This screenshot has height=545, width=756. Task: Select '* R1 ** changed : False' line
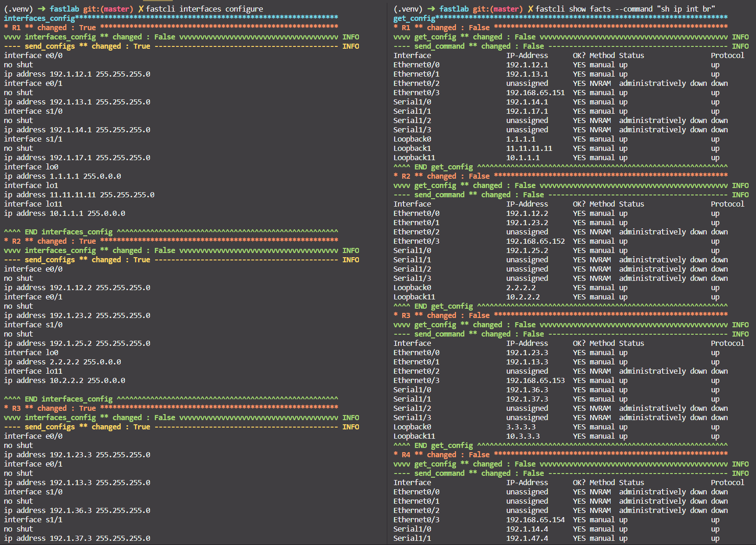560,27
